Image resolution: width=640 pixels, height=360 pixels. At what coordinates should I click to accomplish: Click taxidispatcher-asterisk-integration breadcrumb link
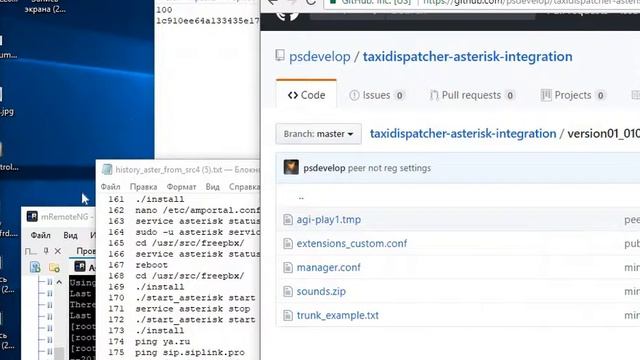[463, 134]
